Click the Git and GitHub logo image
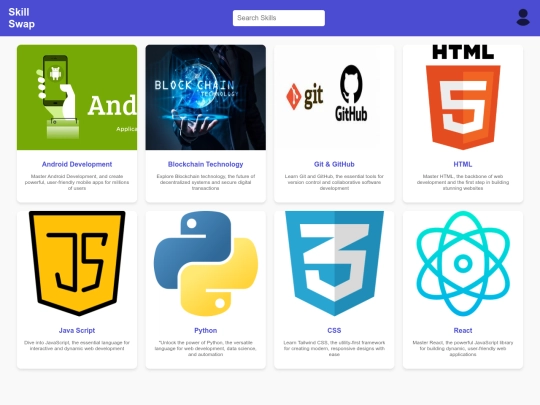This screenshot has width=540, height=405. coord(334,97)
